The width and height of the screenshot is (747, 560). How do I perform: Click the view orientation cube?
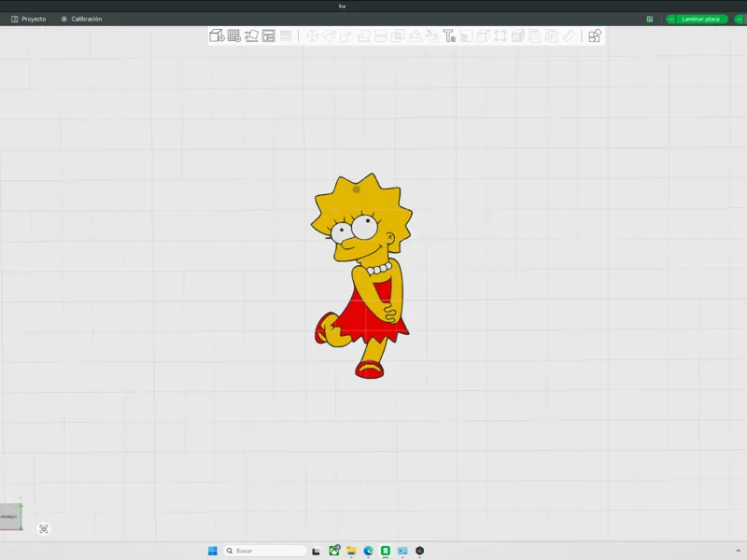click(x=11, y=516)
